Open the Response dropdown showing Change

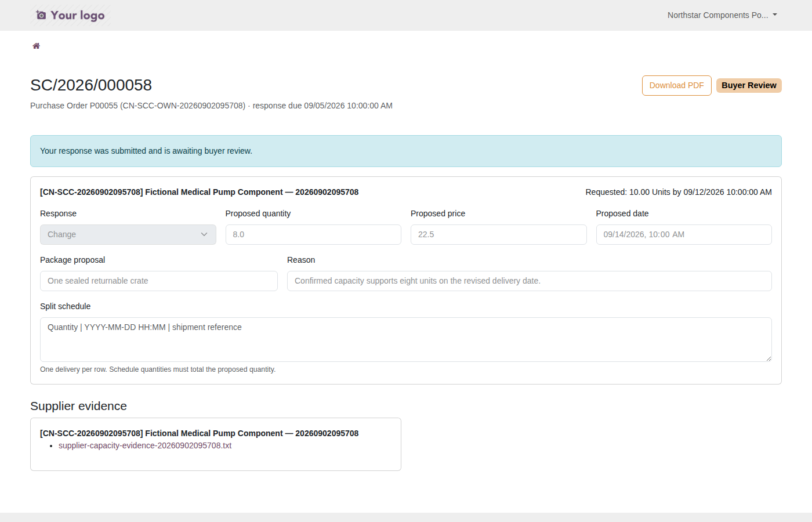[x=128, y=234]
